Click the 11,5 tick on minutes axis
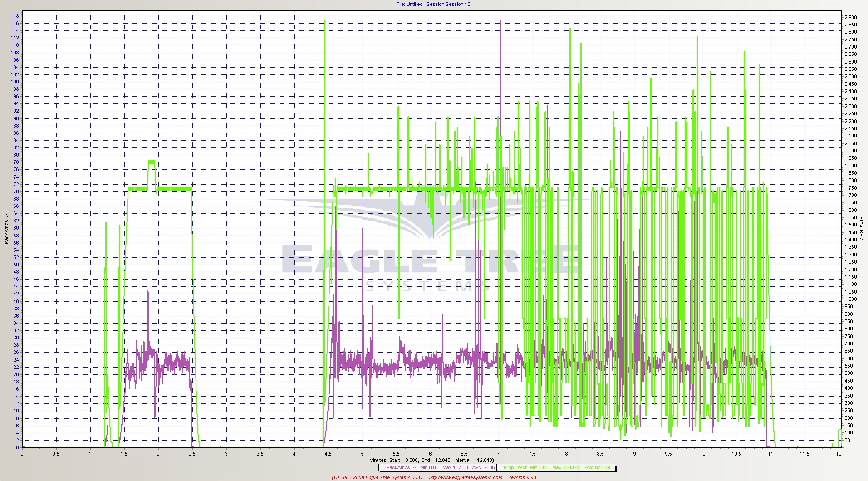This screenshot has width=868, height=481. 804,454
